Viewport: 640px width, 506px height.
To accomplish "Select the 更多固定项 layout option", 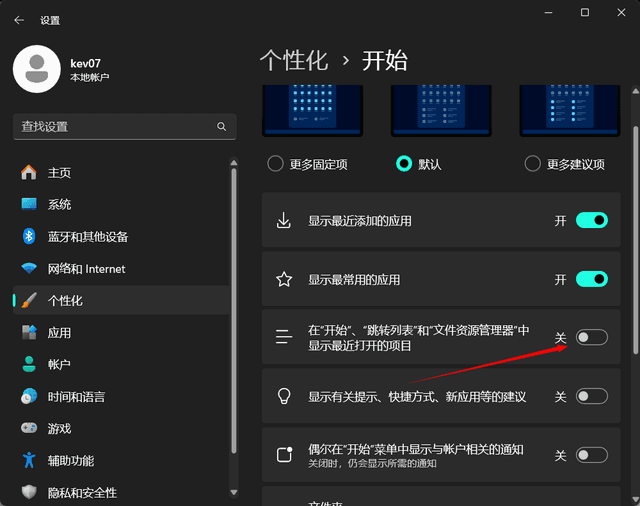I will 277,164.
